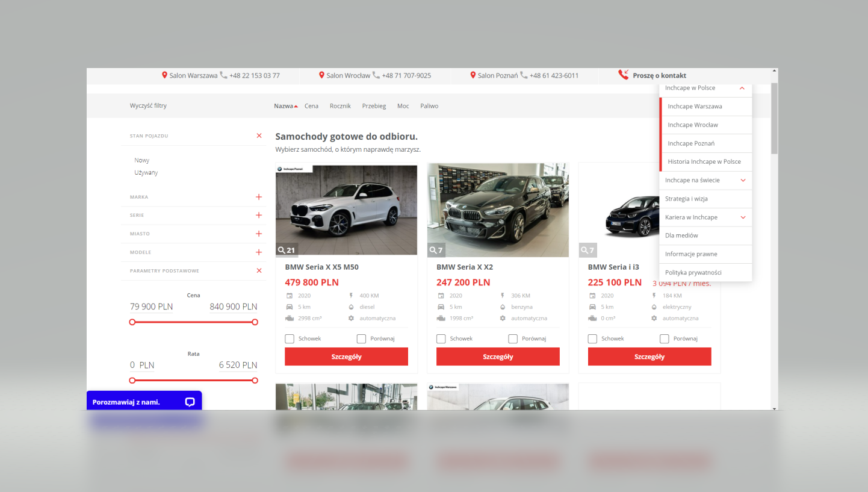Click Wyczyść filtry link
Viewport: 868px width, 492px height.
point(148,106)
